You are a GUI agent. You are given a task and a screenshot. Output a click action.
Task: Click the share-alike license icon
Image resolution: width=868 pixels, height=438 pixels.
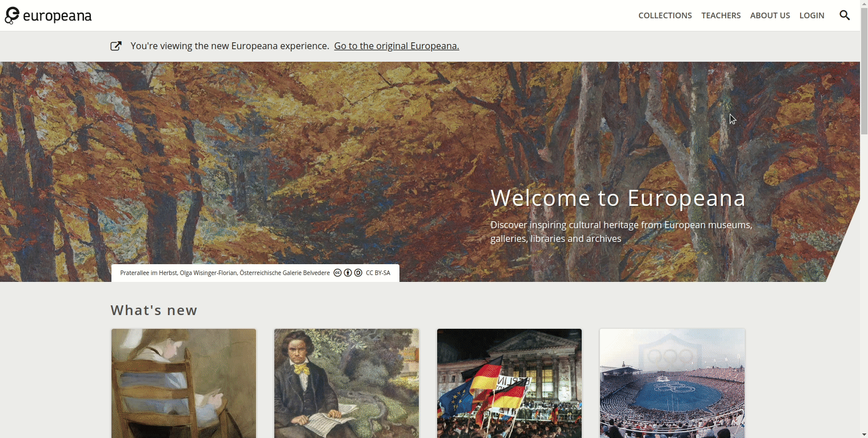pos(358,273)
